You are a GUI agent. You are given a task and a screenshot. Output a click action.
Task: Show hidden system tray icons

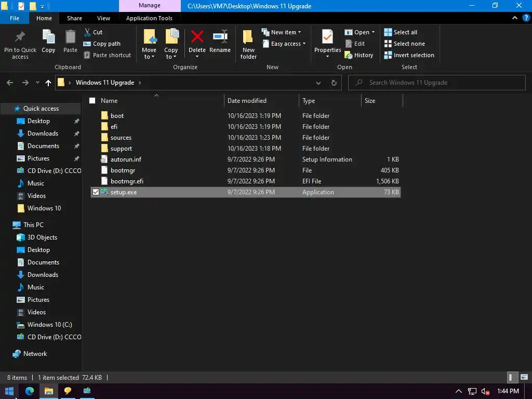[458, 391]
